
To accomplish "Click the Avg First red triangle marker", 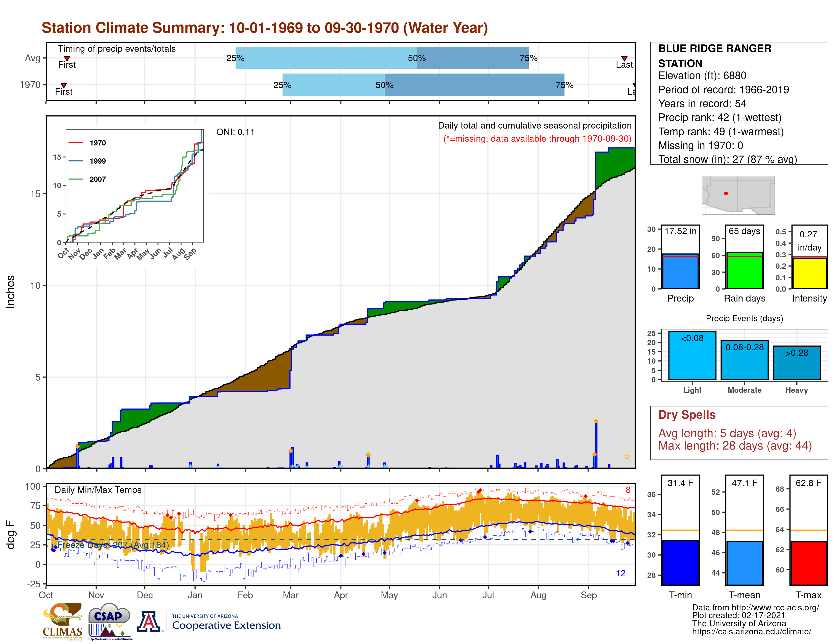I will (x=67, y=58).
